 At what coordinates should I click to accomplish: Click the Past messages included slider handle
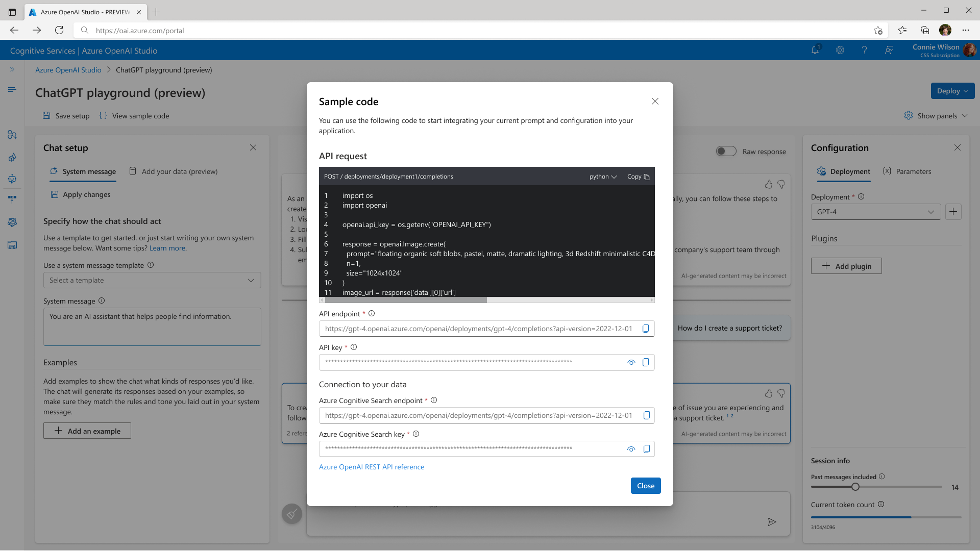click(855, 487)
